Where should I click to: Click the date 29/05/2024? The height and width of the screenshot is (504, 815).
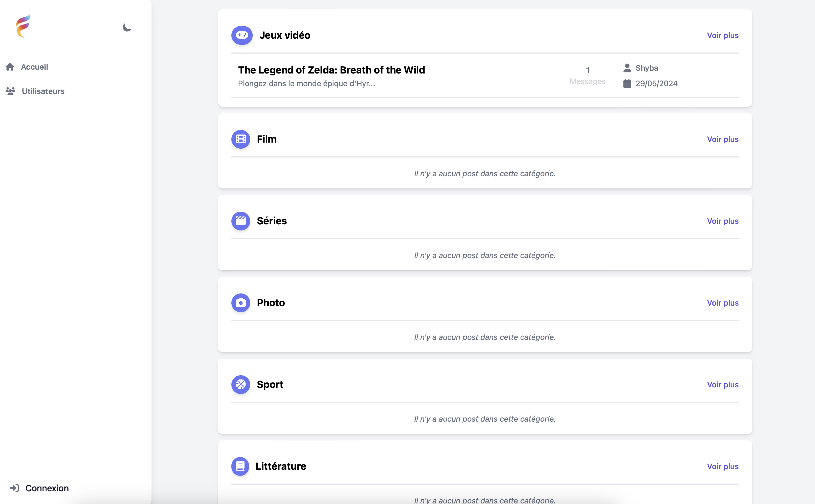[656, 83]
